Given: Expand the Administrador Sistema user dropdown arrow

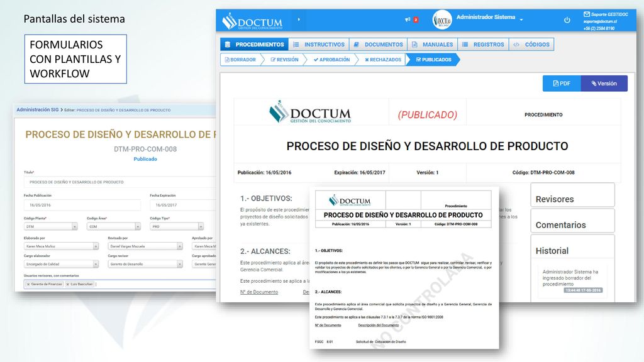Looking at the screenshot, I should point(521,19).
